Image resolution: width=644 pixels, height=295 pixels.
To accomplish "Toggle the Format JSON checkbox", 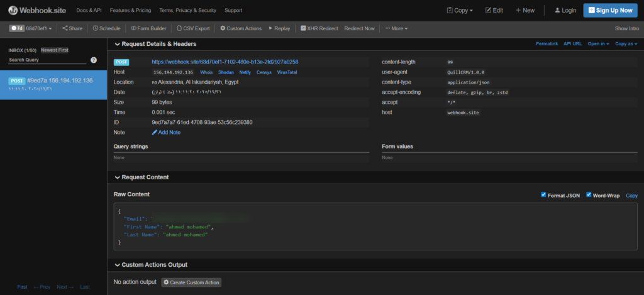I will pos(544,195).
